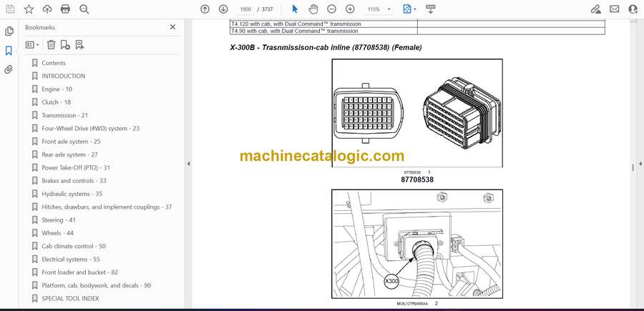Viewport: 644px width, 311px height.
Task: Toggle the page thumbnails panel
Action: coord(9,31)
